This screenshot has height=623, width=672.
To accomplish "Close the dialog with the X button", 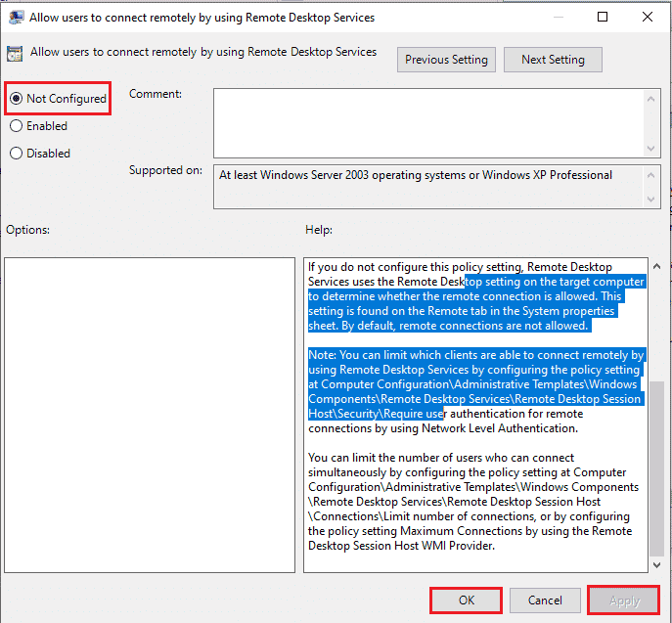I will (648, 17).
